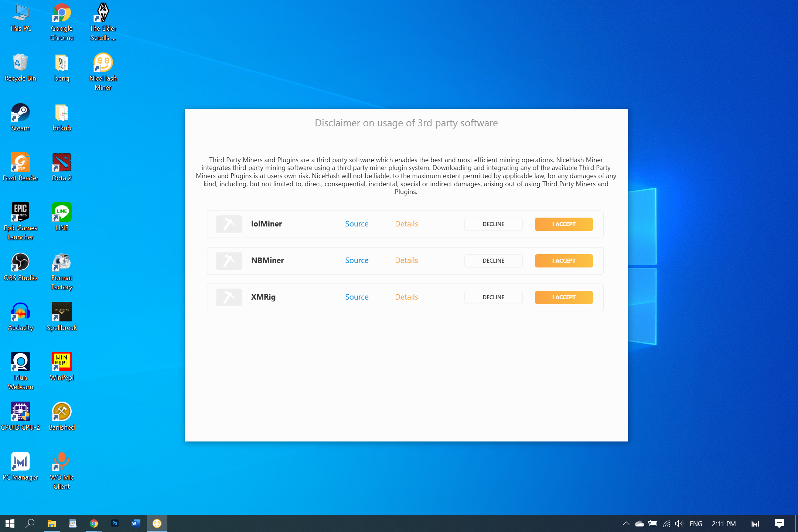The height and width of the screenshot is (532, 798).
Task: View NBMiner Details
Action: click(x=406, y=260)
